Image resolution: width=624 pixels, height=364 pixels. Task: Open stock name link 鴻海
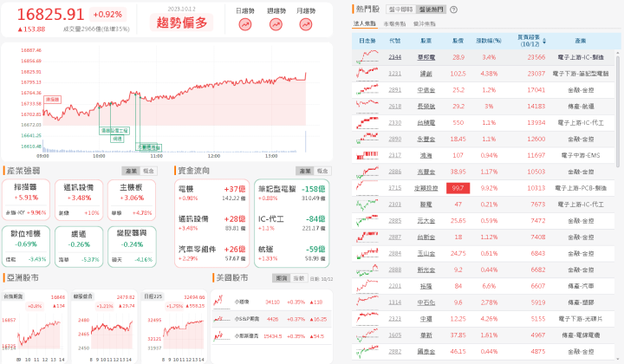[426, 155]
